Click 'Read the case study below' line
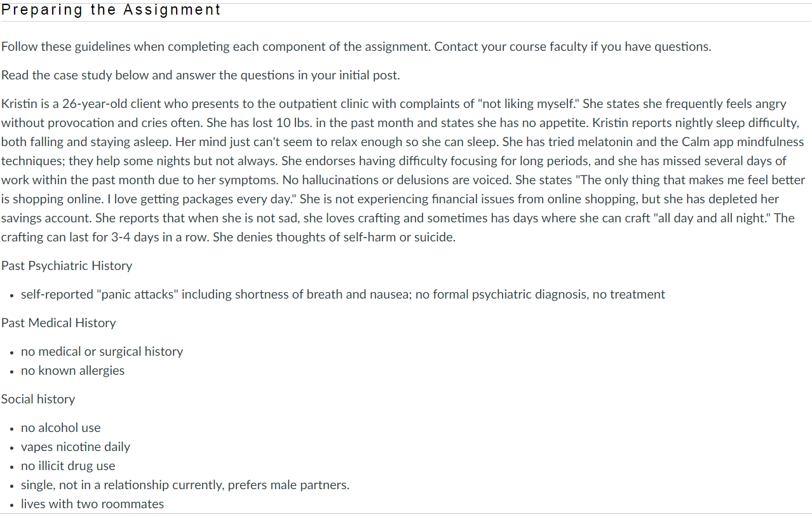812x519 pixels. (200, 75)
